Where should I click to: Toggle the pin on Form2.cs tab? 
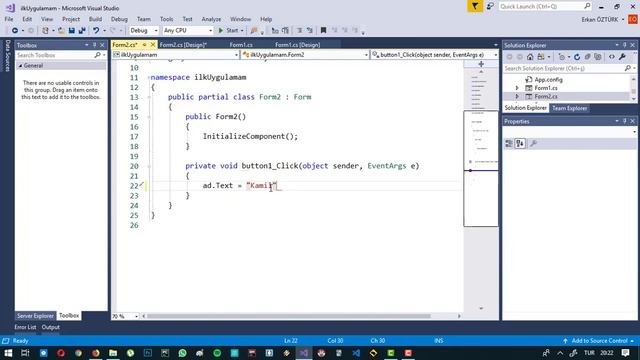point(144,45)
